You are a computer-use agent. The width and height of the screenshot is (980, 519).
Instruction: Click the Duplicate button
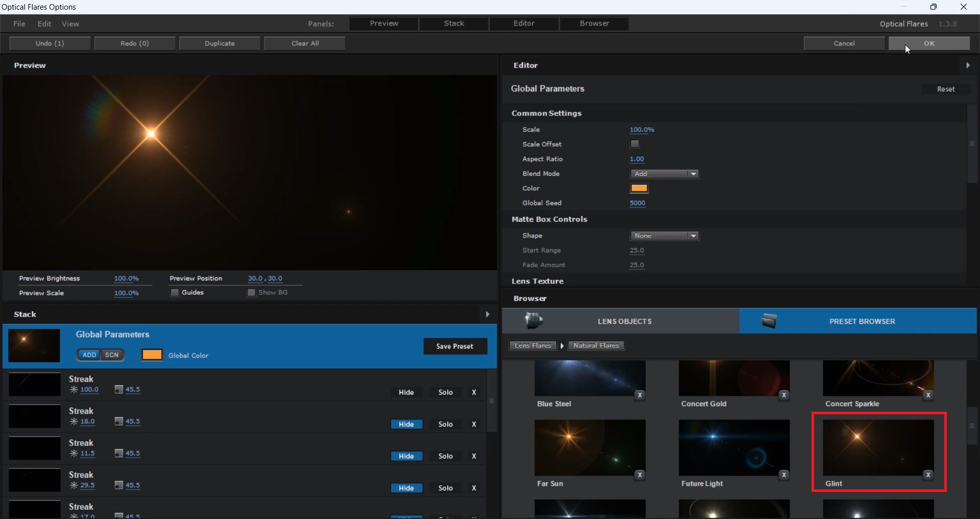pyautogui.click(x=220, y=43)
